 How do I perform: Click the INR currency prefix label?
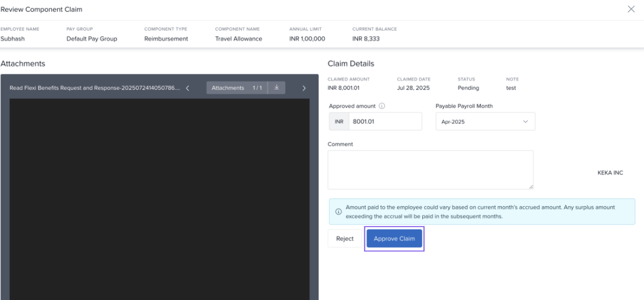[339, 121]
